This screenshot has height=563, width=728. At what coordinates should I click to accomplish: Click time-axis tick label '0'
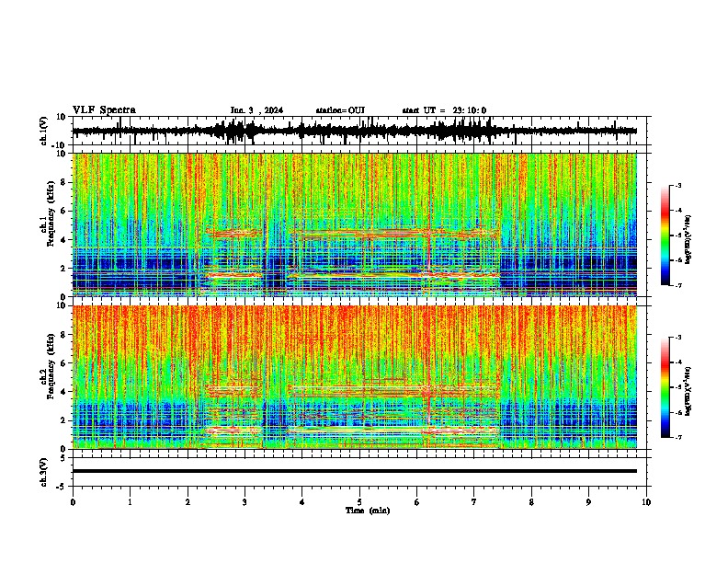(x=73, y=502)
